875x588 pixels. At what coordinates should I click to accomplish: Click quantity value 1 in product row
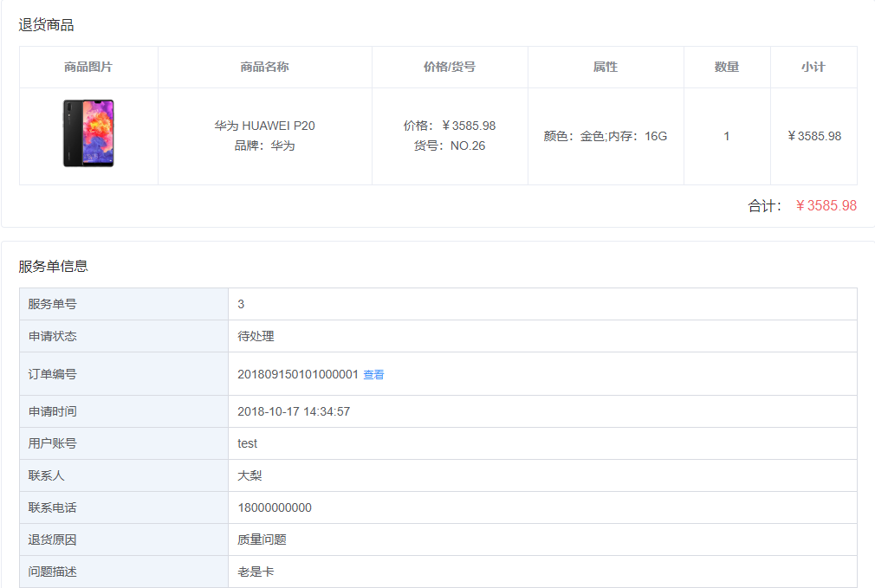coord(727,136)
